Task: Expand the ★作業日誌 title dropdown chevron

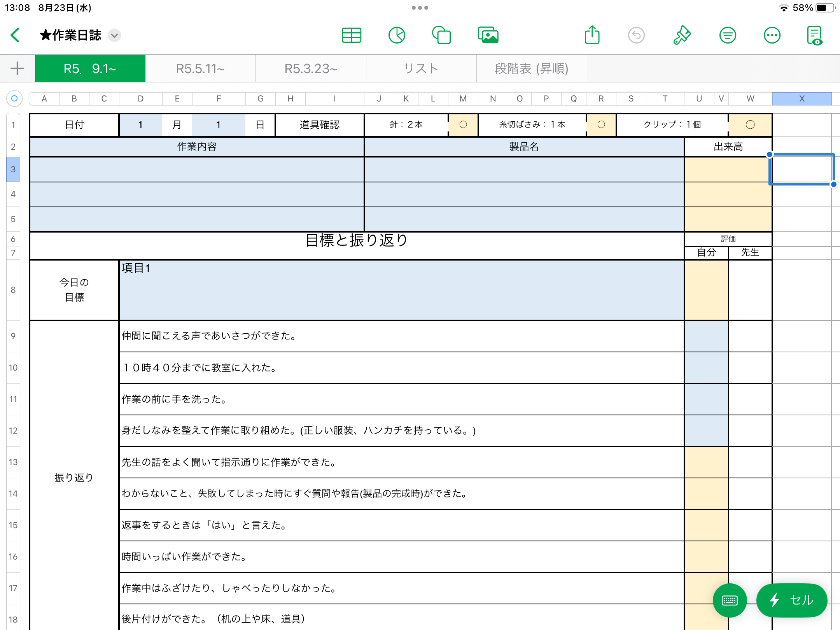Action: point(114,35)
